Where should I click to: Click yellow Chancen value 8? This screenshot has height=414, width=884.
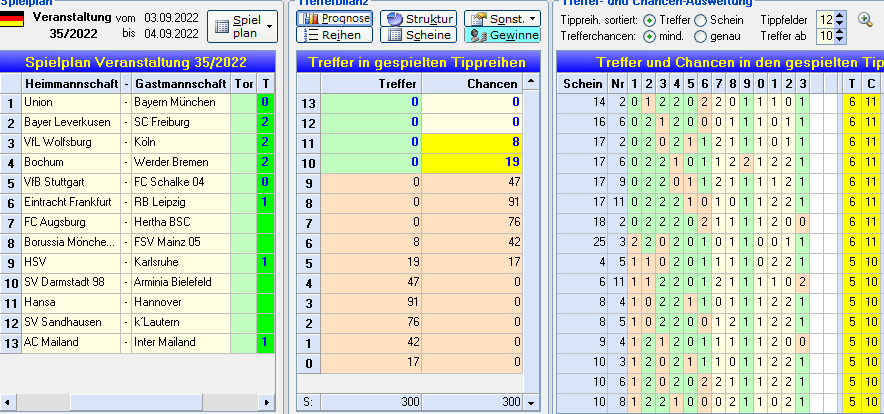pyautogui.click(x=472, y=143)
